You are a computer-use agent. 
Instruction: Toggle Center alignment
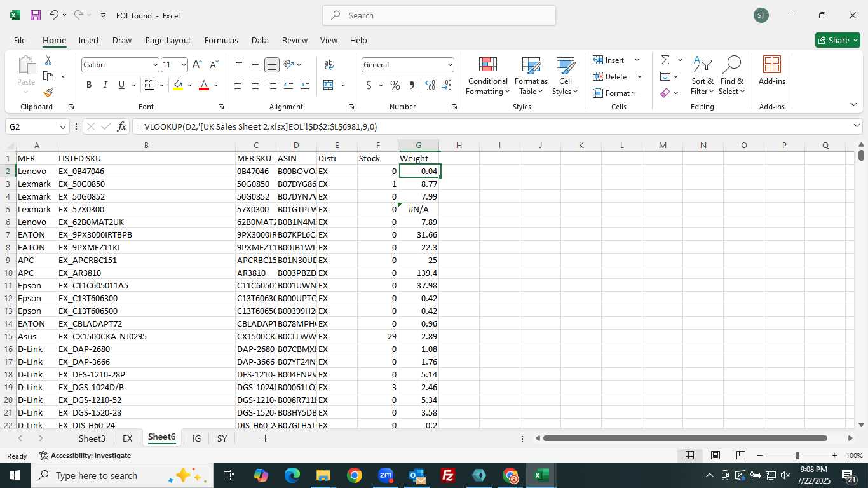pos(255,85)
